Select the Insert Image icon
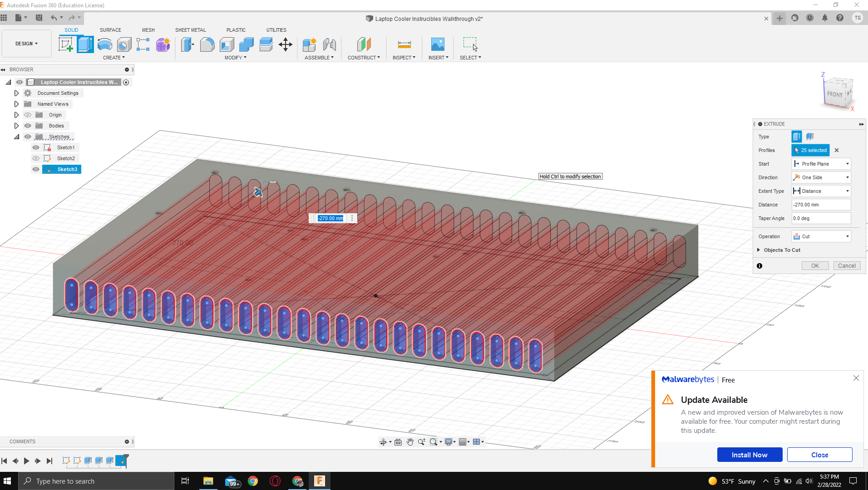 438,44
